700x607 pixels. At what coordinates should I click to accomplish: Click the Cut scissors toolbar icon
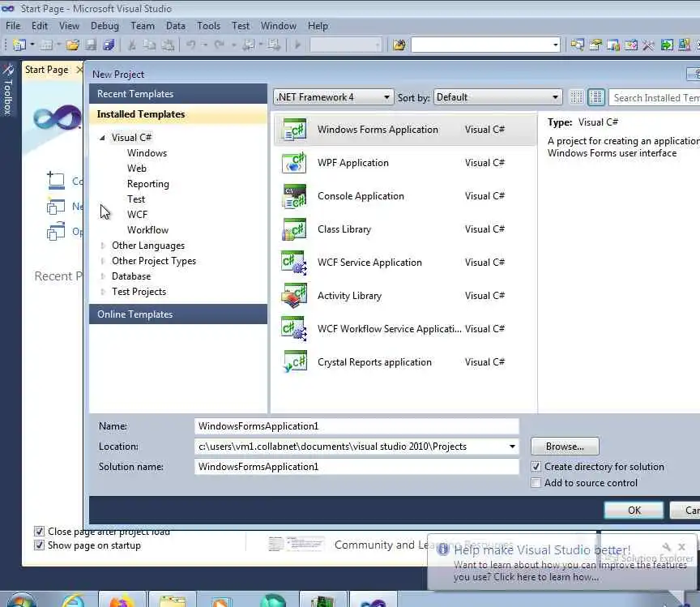(132, 45)
